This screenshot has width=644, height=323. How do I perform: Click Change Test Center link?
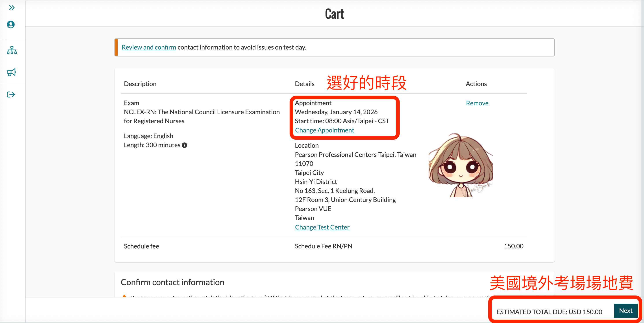point(322,227)
